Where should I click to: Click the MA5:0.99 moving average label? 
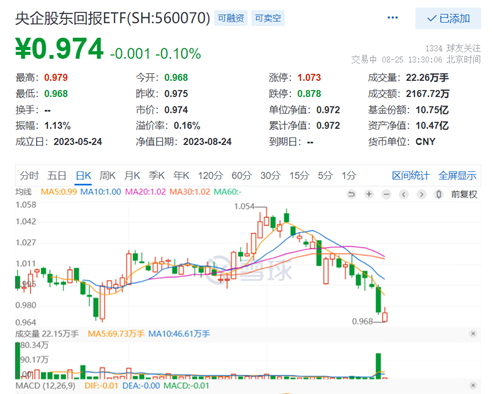pos(59,192)
